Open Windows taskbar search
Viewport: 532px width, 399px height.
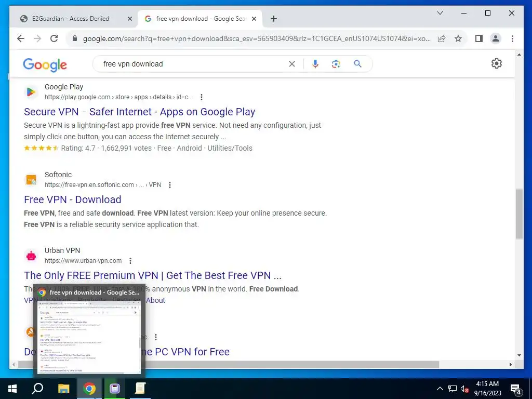pyautogui.click(x=37, y=389)
